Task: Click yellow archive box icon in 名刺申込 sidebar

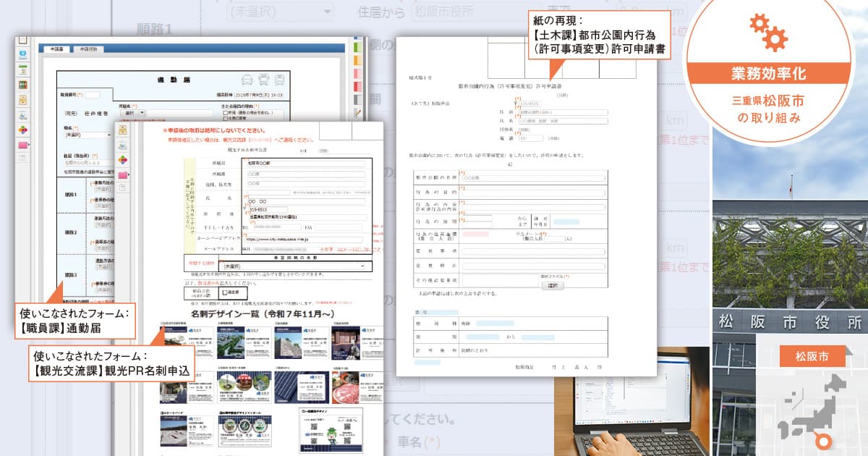Action: tap(122, 130)
